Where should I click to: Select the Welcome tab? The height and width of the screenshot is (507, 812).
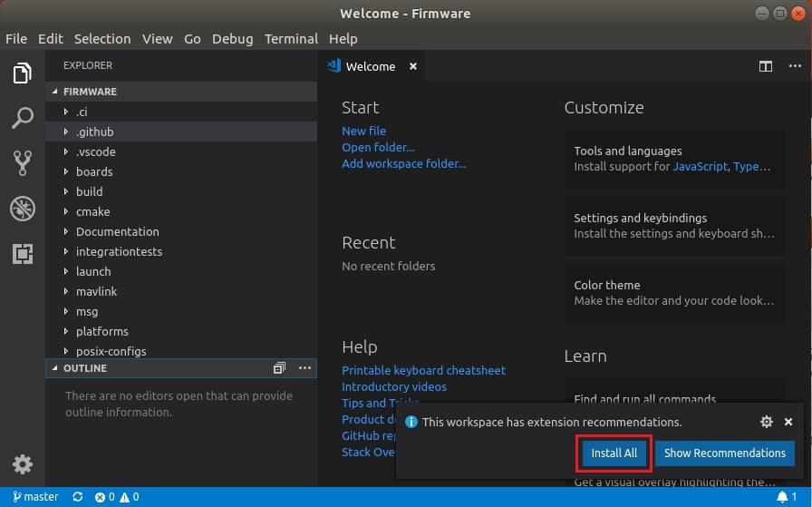[370, 66]
